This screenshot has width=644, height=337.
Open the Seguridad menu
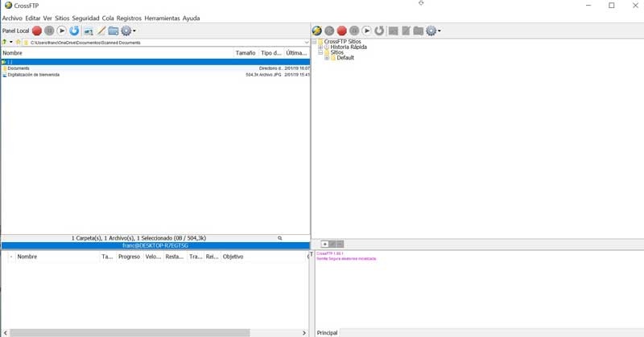(86, 18)
